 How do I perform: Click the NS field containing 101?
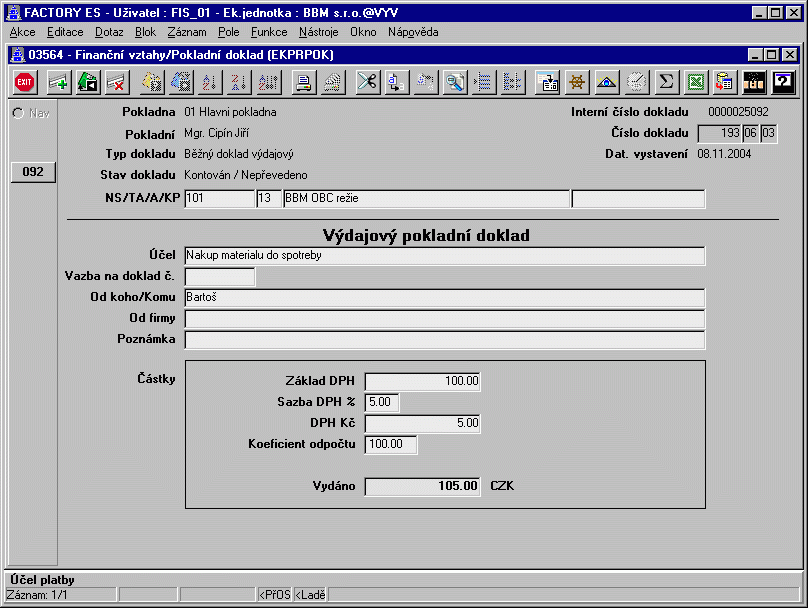[220, 199]
